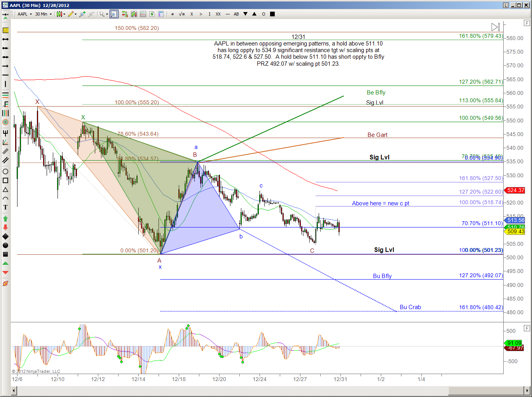Click the remove drawing objects icon

[5, 283]
